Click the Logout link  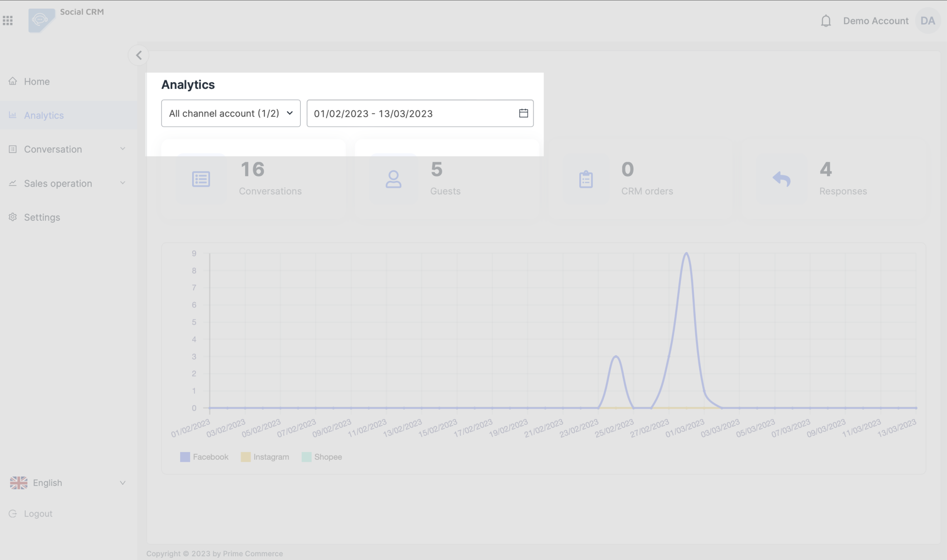[37, 514]
